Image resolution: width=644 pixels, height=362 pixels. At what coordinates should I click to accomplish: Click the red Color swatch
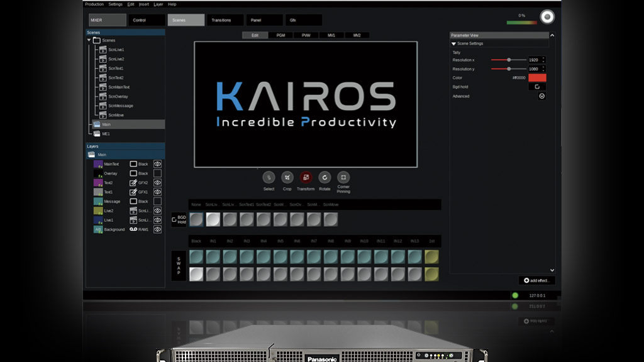point(537,77)
